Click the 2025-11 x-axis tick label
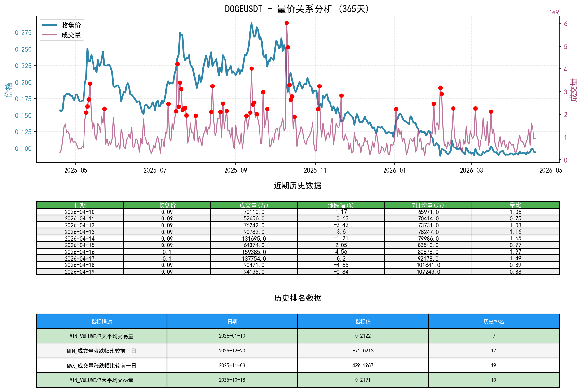Screen dimensions: 582x392 315,170
